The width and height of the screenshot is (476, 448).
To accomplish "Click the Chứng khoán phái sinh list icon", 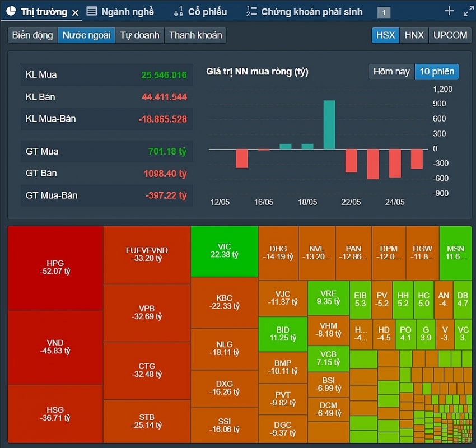I will pos(251,11).
